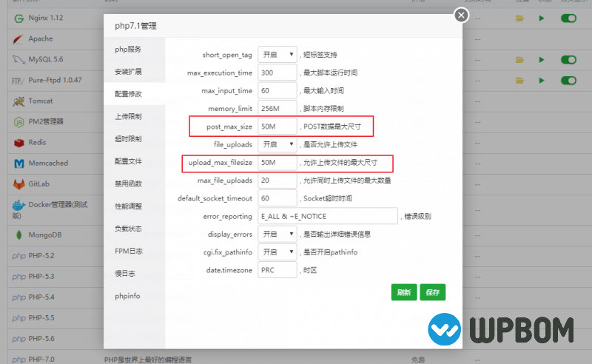Click the Tomcat software name
592x364 pixels.
tap(41, 101)
